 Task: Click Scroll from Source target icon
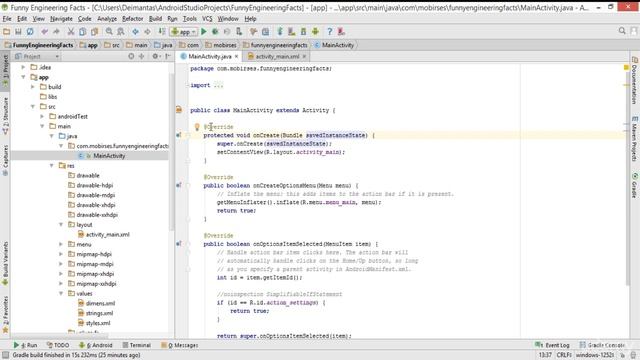point(131,56)
